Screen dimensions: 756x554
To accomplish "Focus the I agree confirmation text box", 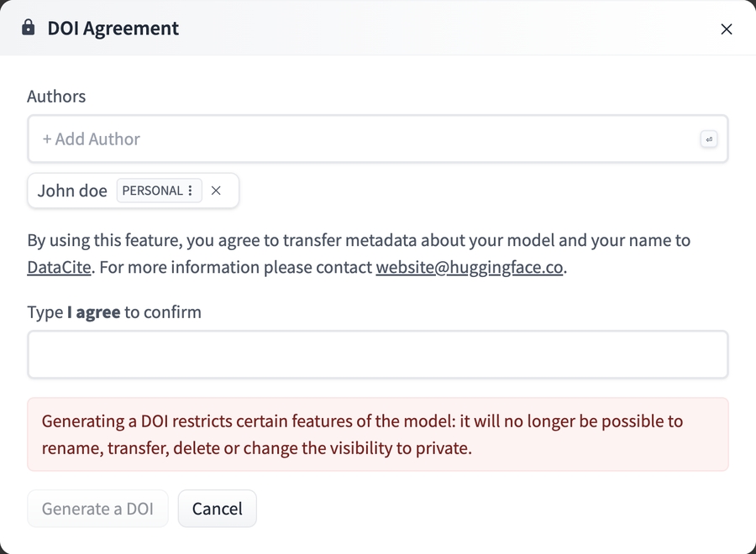I will [378, 354].
